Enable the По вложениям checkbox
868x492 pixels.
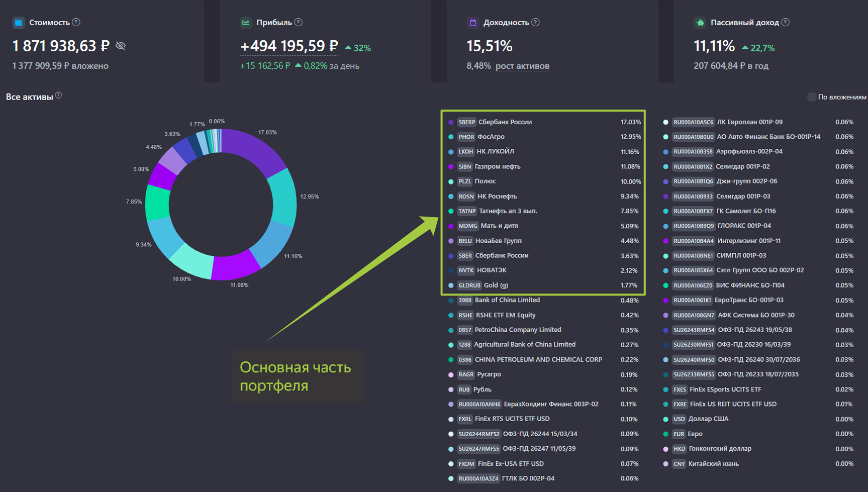tap(811, 97)
